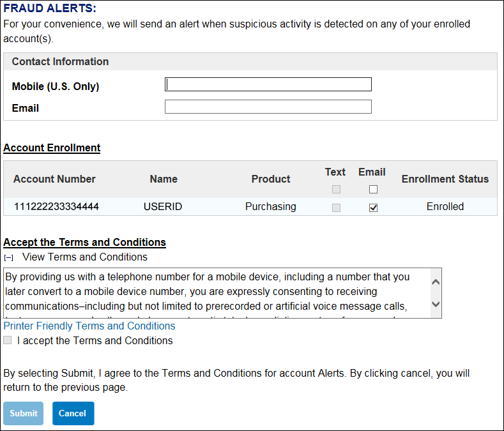The image size is (504, 431).
Task: Tick I accept the Terms and Conditions
Action: pyautogui.click(x=8, y=340)
